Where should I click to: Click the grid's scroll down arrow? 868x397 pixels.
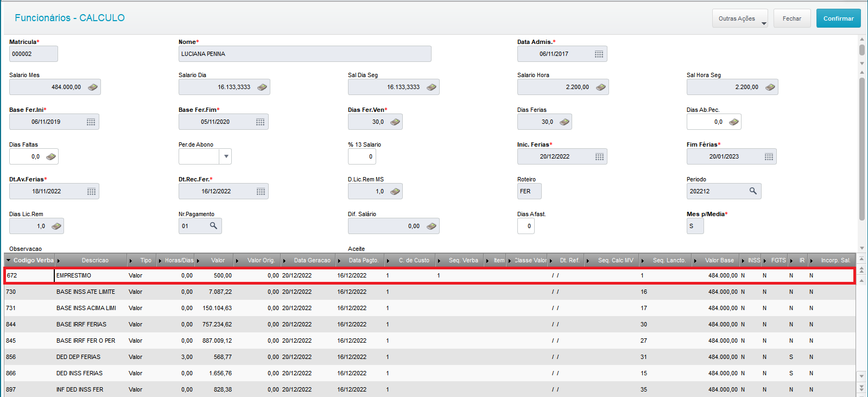862,376
